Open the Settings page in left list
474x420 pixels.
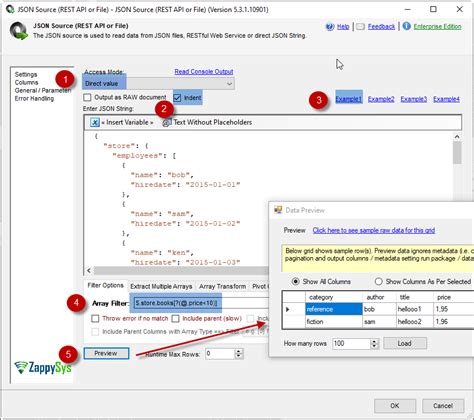click(x=26, y=74)
